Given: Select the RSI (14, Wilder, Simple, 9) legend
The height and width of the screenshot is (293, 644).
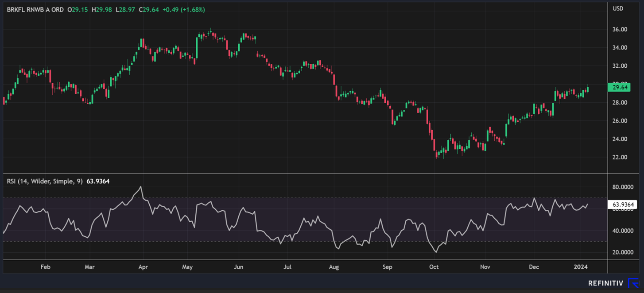Looking at the screenshot, I should point(44,181).
